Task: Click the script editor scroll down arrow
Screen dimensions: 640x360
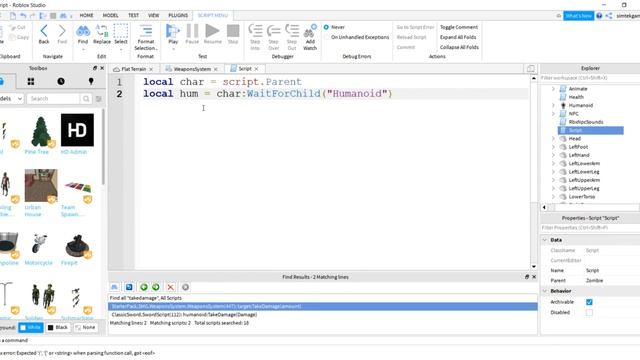Action: [534, 266]
